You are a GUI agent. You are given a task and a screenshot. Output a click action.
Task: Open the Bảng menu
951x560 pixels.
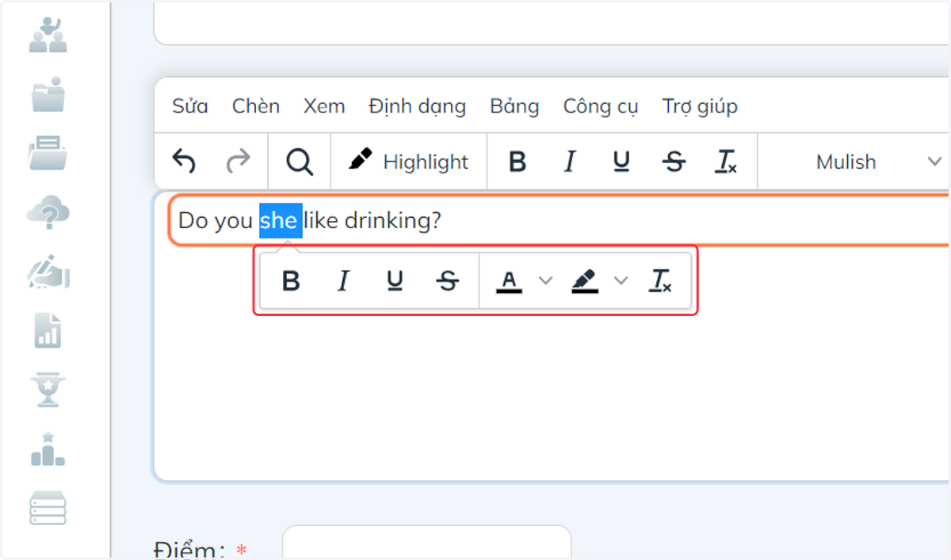click(x=514, y=106)
